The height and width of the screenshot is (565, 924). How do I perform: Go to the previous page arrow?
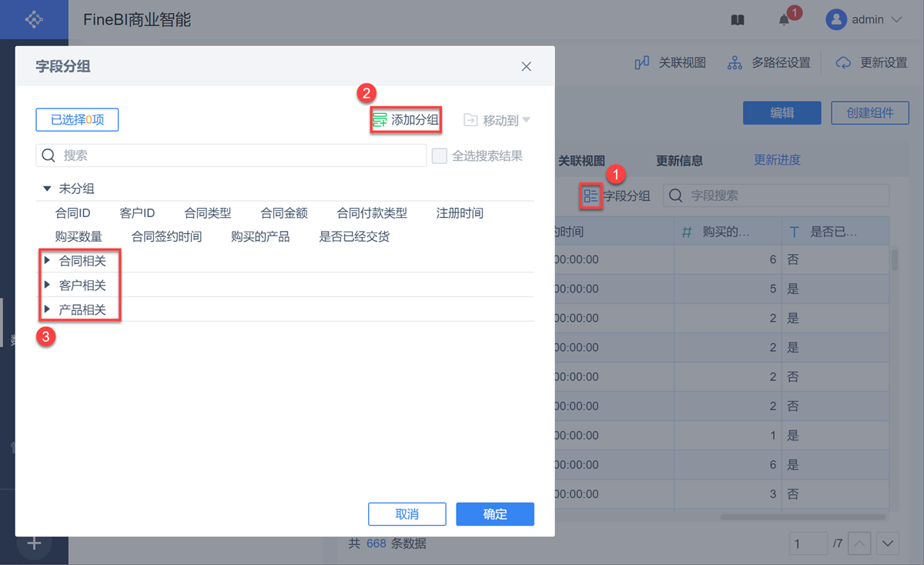point(860,543)
